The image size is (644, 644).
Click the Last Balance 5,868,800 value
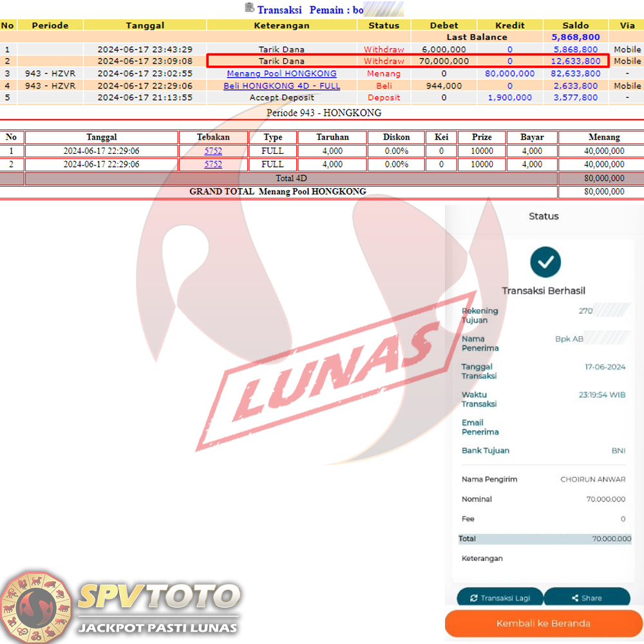[x=576, y=37]
